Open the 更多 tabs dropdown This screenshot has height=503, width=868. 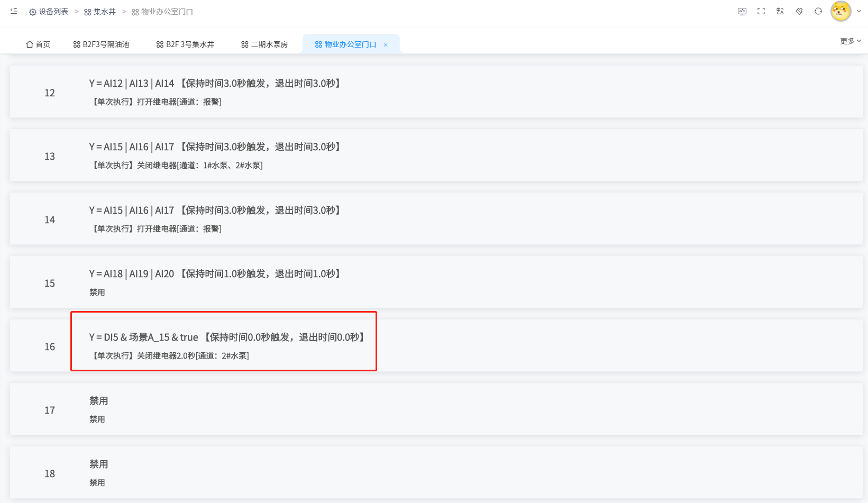pos(851,41)
